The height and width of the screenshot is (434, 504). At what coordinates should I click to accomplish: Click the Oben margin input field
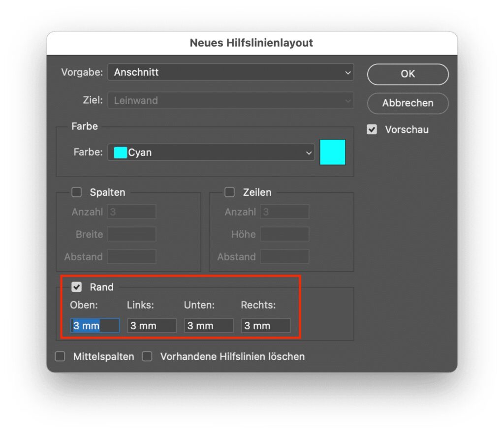pos(95,326)
